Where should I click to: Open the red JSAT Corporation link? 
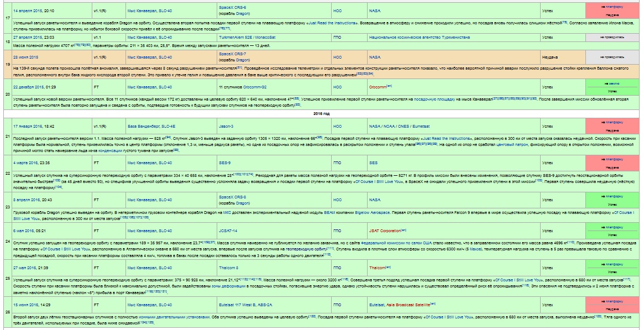(385, 231)
